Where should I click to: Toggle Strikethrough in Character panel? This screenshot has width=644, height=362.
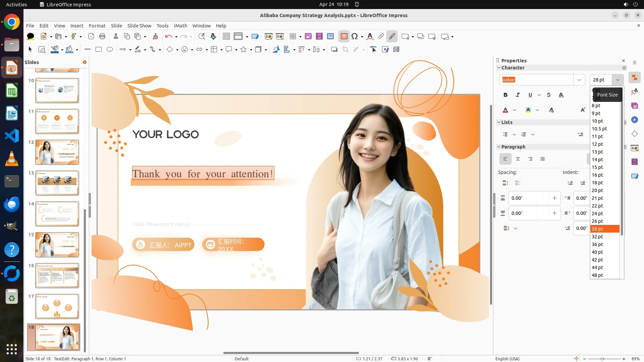(549, 95)
